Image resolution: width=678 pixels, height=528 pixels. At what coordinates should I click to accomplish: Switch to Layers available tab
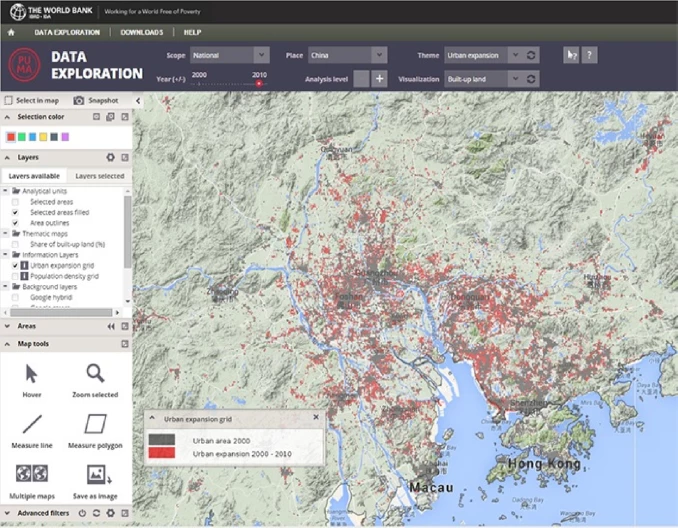pyautogui.click(x=34, y=176)
